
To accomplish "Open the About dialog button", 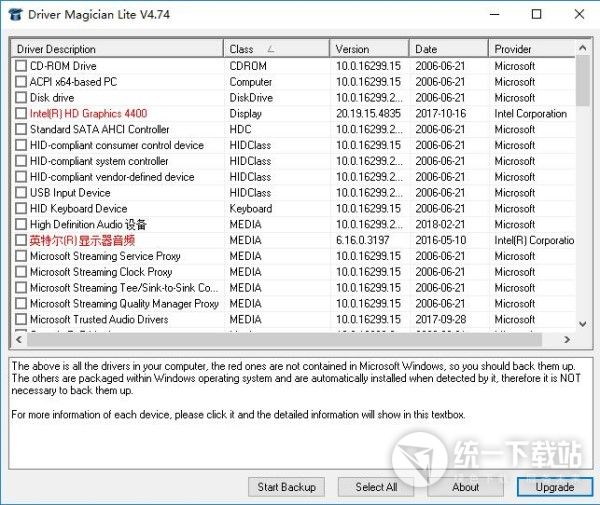I will coord(465,487).
